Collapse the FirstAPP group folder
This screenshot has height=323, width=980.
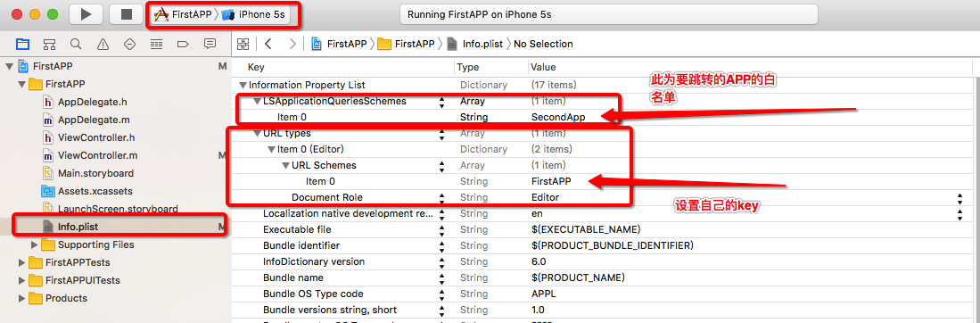pos(22,84)
